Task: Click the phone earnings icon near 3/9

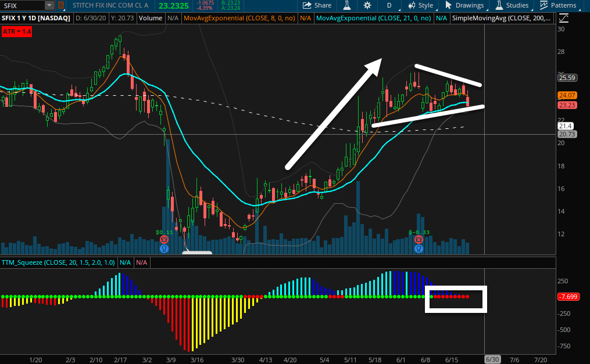Action: pos(164,240)
